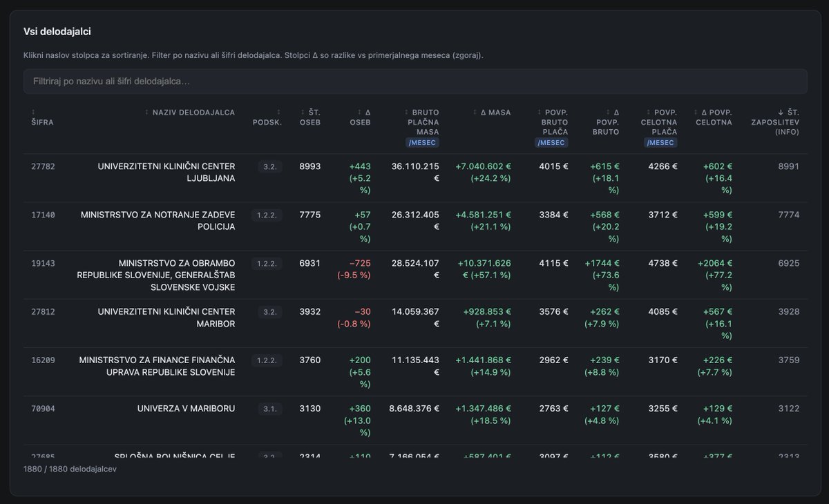Select the +443 (+5.2 %) change value
829x504 pixels.
point(359,178)
